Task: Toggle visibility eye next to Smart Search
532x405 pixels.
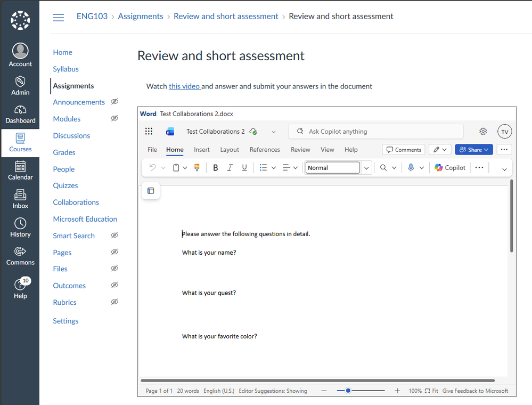Action: (x=114, y=235)
